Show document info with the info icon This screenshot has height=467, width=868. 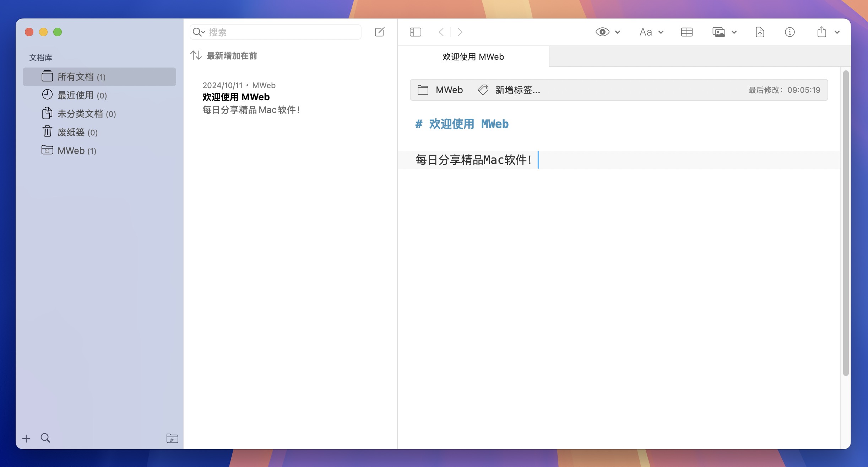789,32
